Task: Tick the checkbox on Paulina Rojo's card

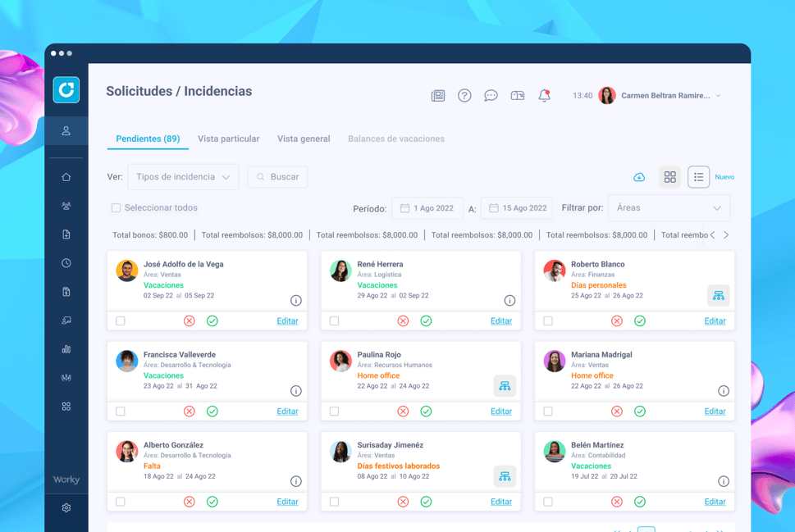Action: point(334,412)
